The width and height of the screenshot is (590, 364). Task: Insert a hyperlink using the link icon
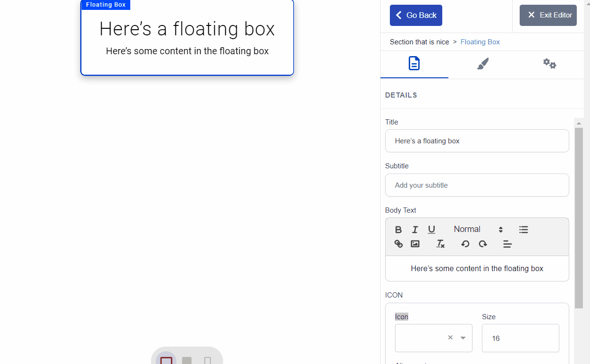[398, 244]
